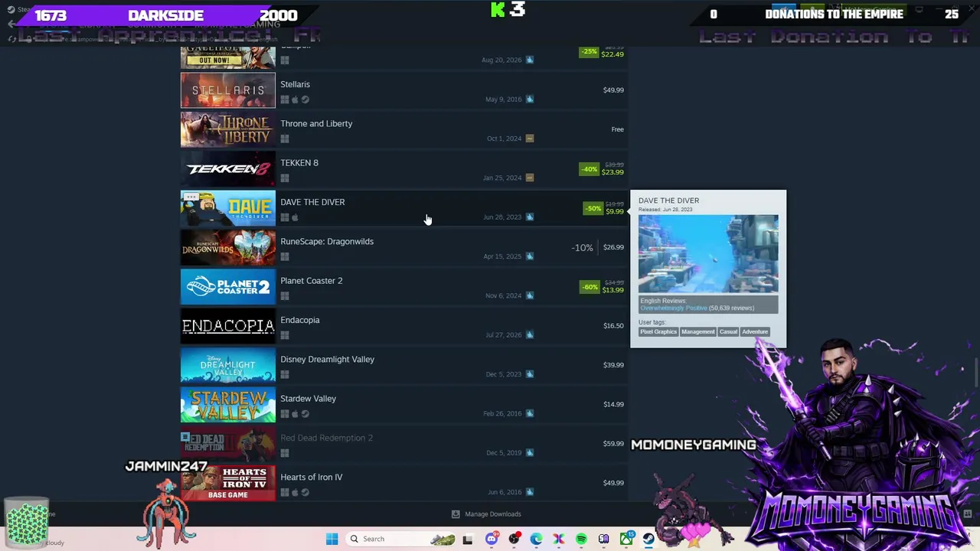Screen dimensions: 980x551
Task: Click the TEKKEN 8 capsule image
Action: click(x=228, y=169)
